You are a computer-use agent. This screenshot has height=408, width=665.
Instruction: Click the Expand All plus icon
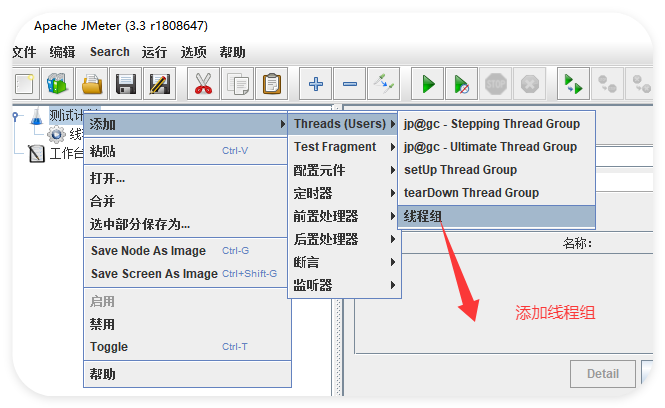tap(316, 84)
